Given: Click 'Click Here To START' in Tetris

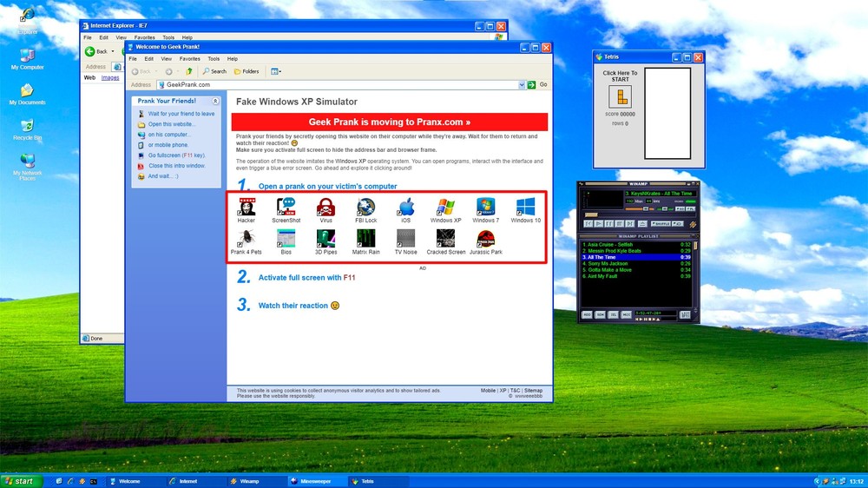Looking at the screenshot, I should [620, 76].
